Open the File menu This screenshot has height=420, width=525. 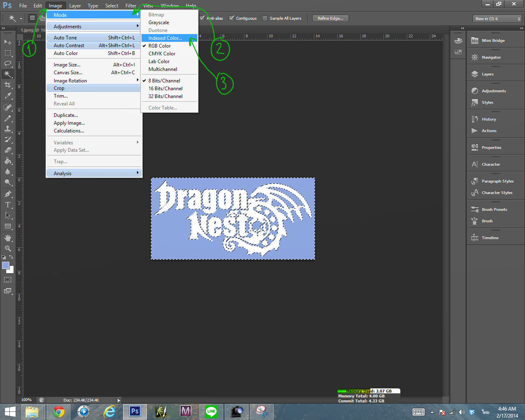pos(23,6)
